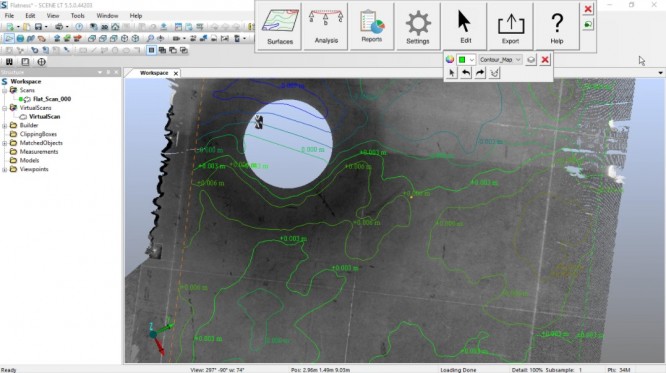666x373 pixels.
Task: Collapse the VirtualScans folder
Action: coord(5,108)
